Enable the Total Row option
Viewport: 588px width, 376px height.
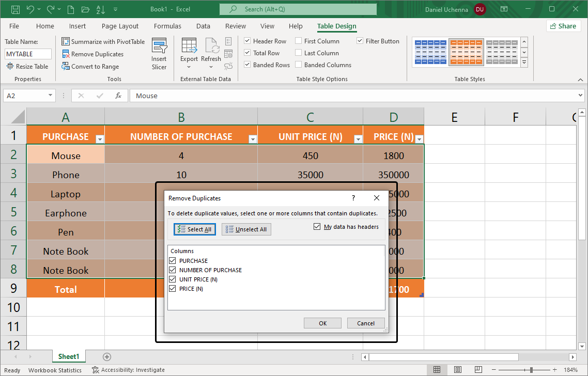(x=247, y=53)
